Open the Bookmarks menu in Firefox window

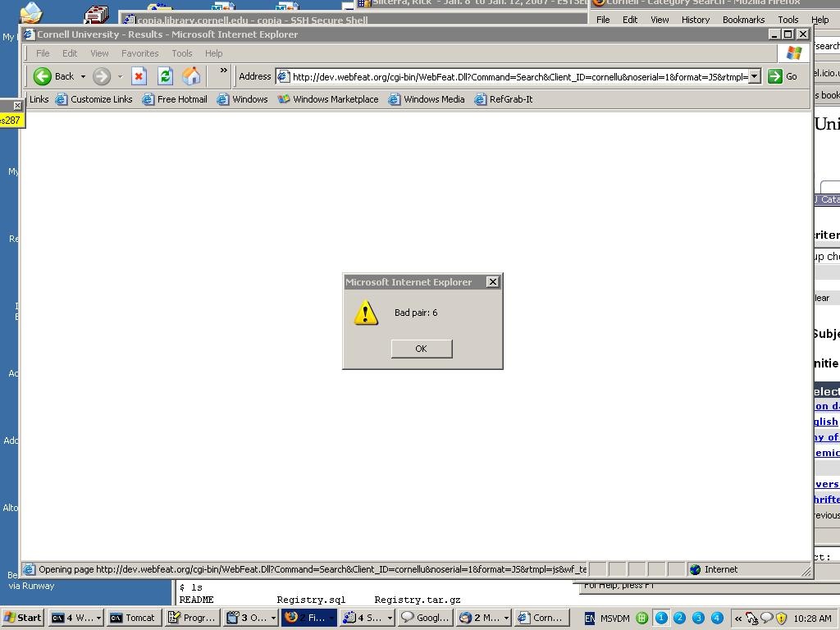click(x=743, y=20)
